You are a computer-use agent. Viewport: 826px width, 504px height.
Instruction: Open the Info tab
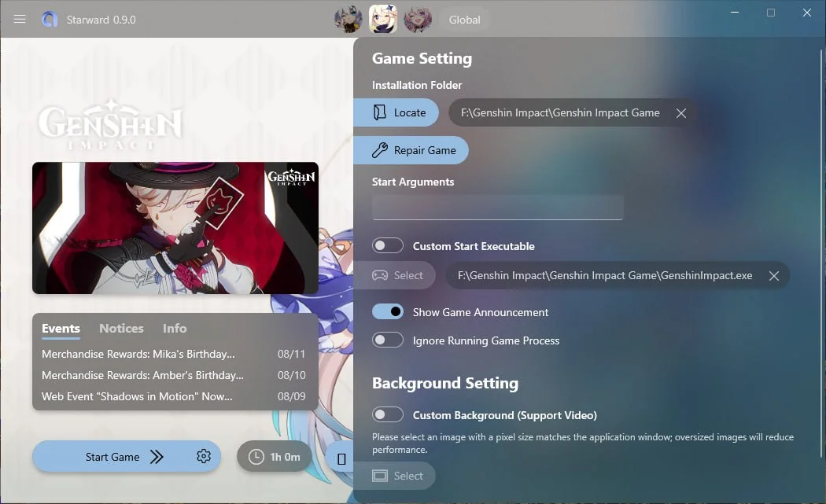coord(175,329)
